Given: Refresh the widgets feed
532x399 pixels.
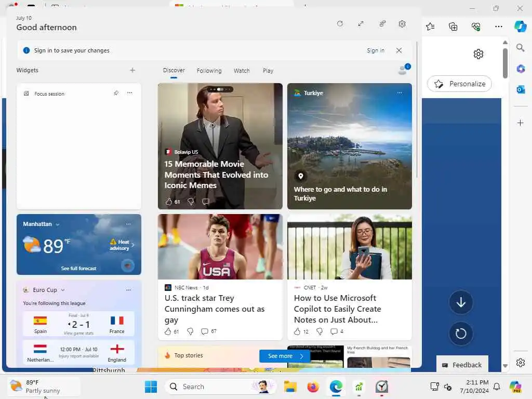Looking at the screenshot, I should click(x=340, y=24).
